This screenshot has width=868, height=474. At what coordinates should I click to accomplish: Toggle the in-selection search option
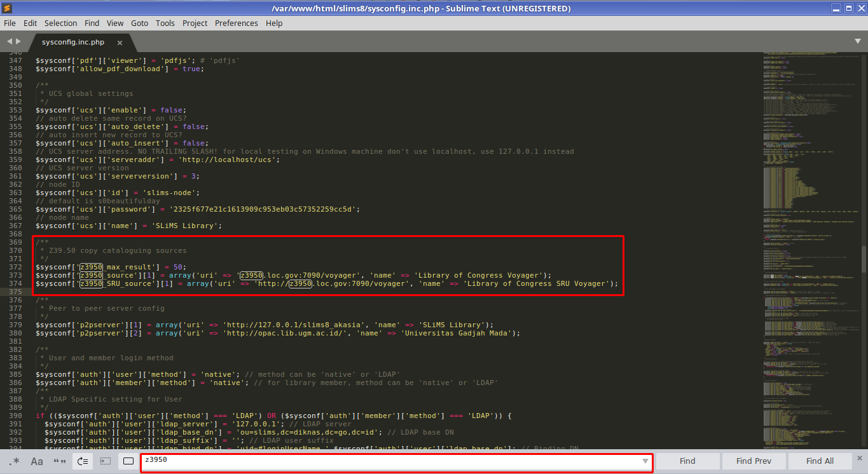pos(106,461)
